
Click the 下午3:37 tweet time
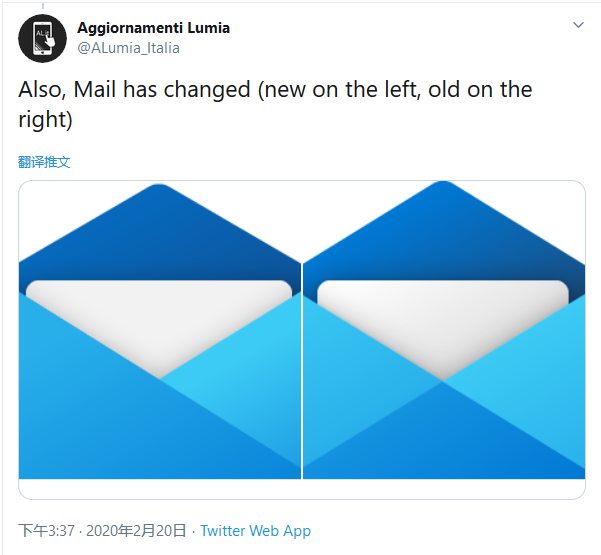(46, 531)
